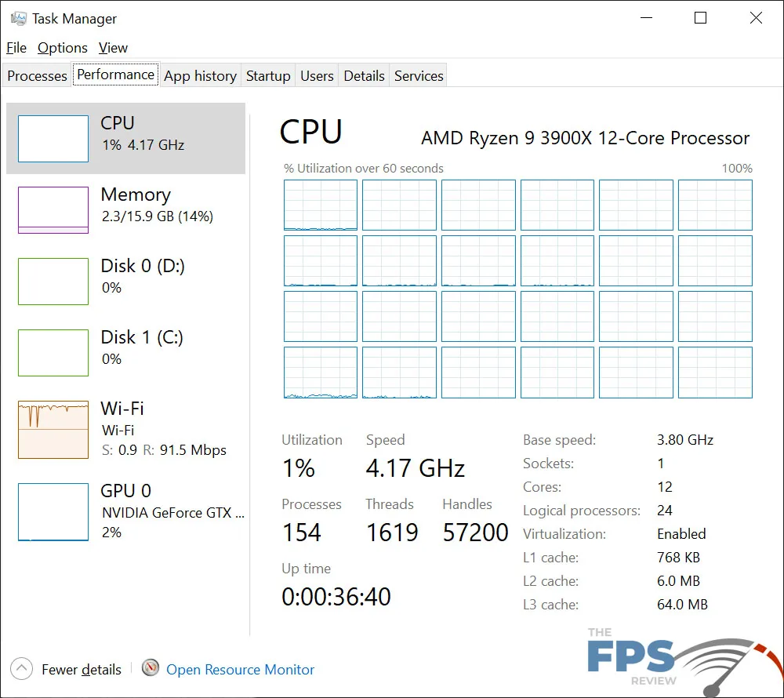784x698 pixels.
Task: Click the Virtualization value Enabled
Action: click(x=681, y=534)
